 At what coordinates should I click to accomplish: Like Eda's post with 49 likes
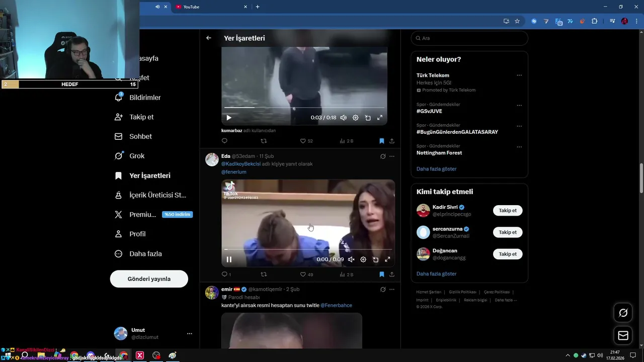point(306,275)
